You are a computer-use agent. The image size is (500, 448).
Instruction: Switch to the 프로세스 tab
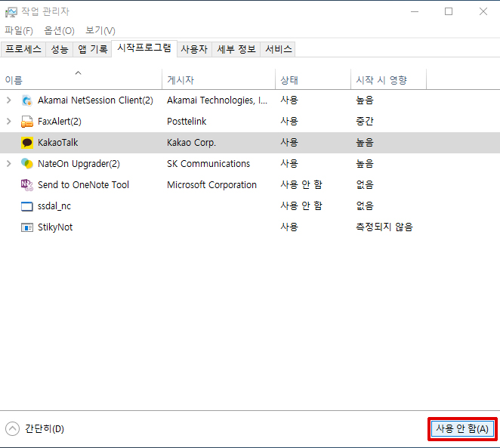coord(23,49)
